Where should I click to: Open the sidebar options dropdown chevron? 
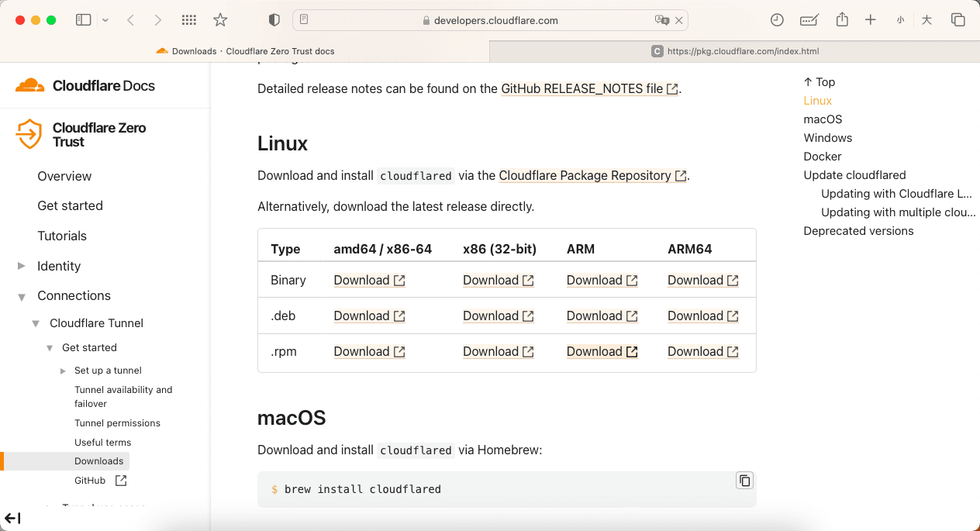pos(105,20)
